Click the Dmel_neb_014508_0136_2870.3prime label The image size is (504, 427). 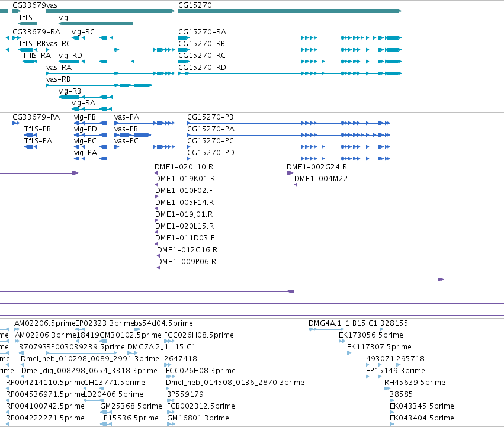[235, 383]
